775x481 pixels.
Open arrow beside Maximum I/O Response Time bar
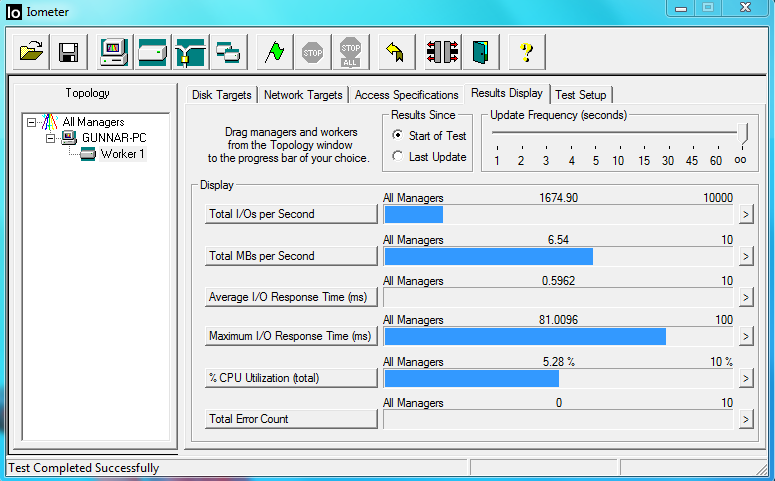pyautogui.click(x=746, y=337)
